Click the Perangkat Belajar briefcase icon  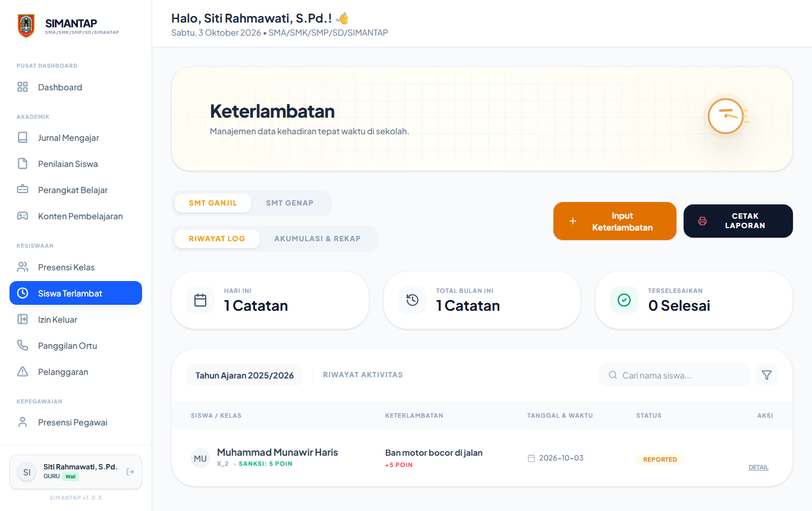click(x=23, y=190)
